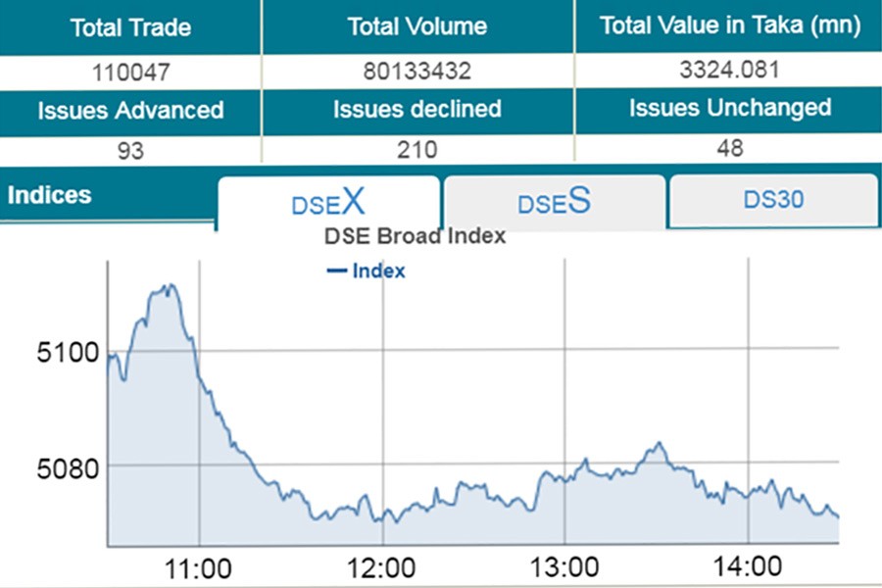Open the DSES index tab
Viewport: 882px width, 588px height.
coord(554,203)
